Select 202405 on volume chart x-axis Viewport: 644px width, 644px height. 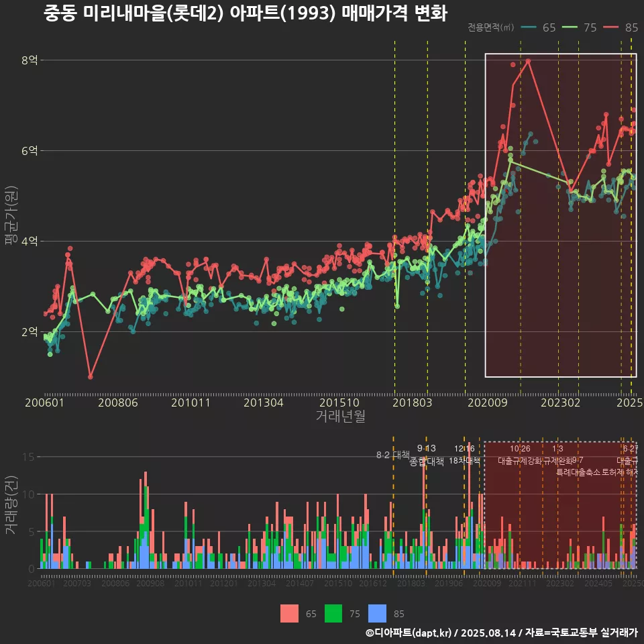598,583
